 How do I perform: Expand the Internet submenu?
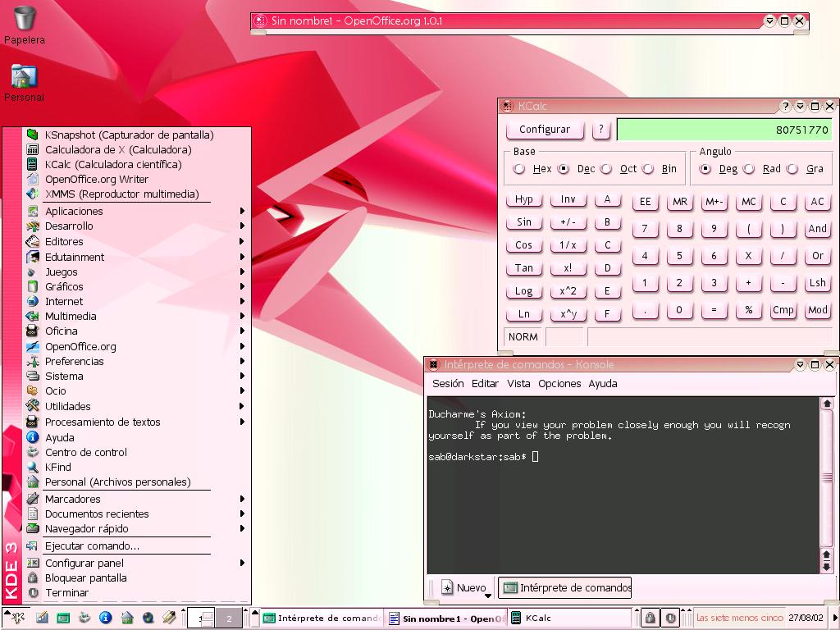click(x=137, y=302)
